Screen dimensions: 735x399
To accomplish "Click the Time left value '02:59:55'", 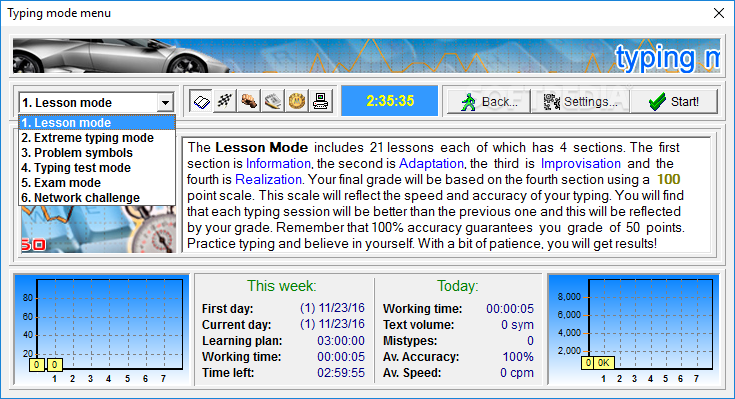I will coord(341,373).
